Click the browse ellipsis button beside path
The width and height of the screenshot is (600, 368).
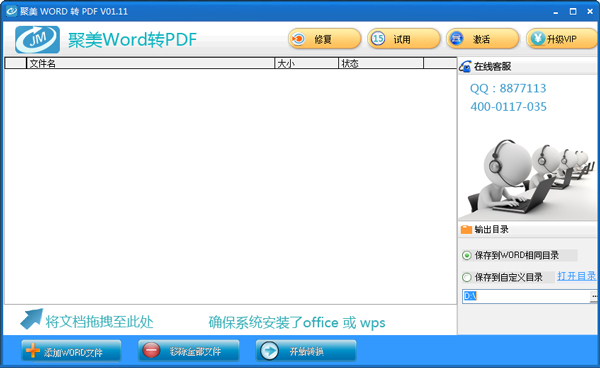click(594, 296)
